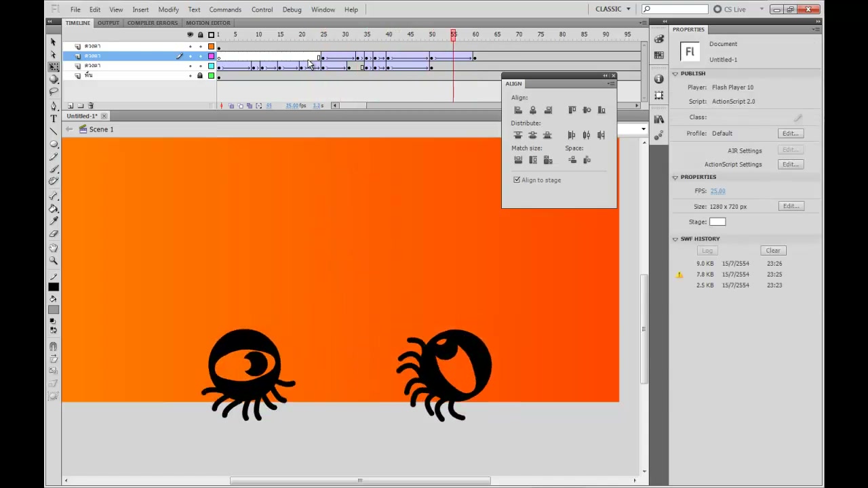868x488 pixels.
Task: Open the Commands menu
Action: tap(225, 9)
